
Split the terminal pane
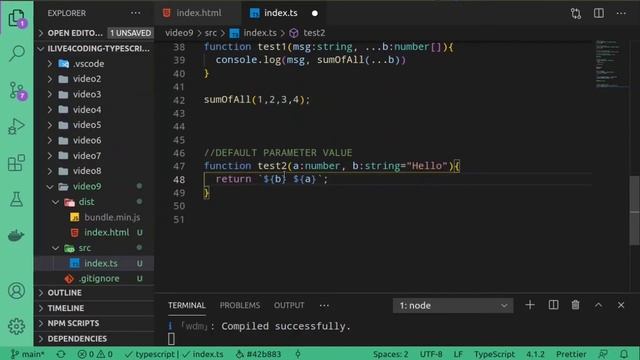point(553,305)
